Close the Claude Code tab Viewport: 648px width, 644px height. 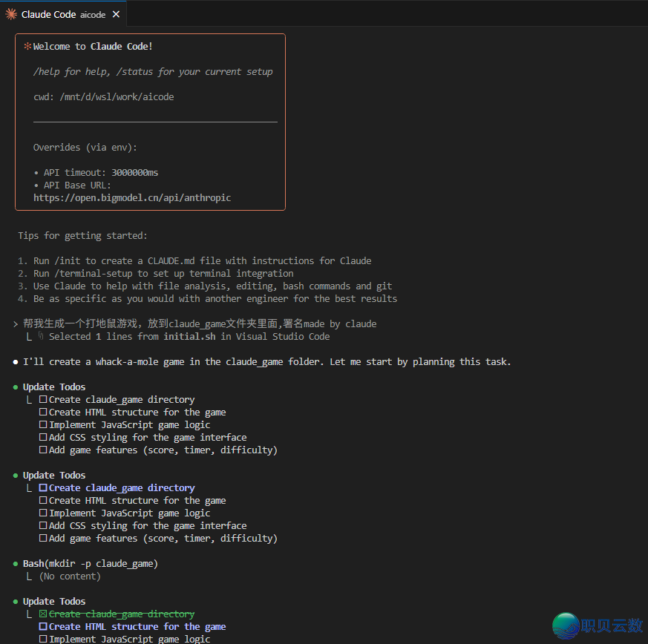116,14
